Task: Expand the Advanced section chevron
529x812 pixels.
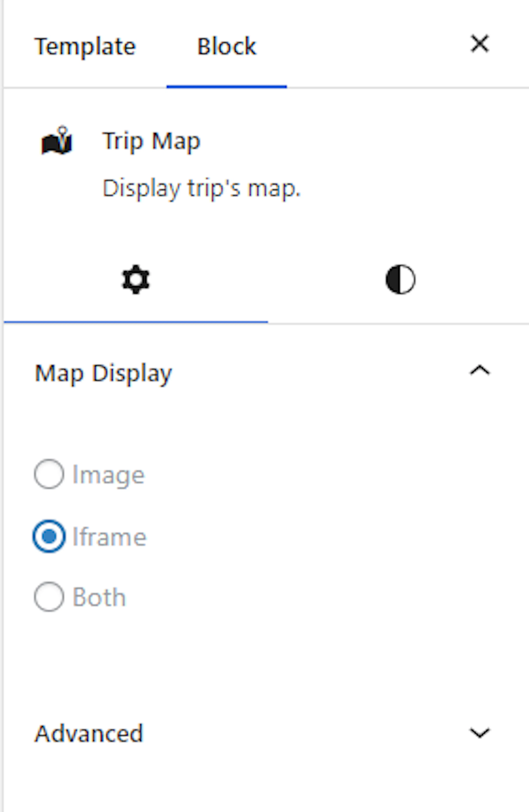Action: 480,733
